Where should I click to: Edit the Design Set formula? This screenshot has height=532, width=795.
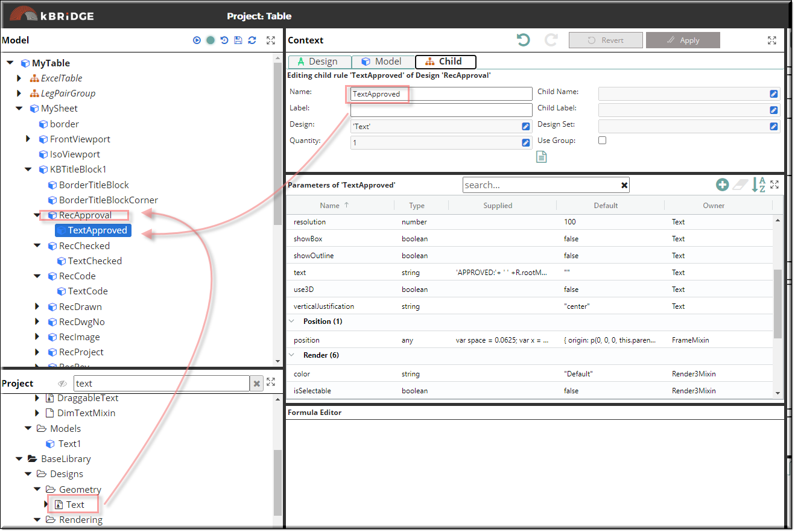tap(774, 127)
